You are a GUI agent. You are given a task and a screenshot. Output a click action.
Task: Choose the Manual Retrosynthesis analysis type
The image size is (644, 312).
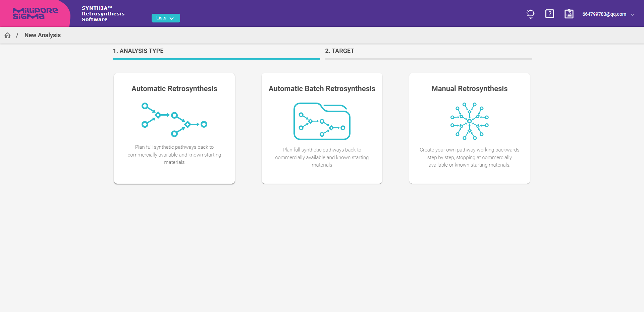[469, 128]
